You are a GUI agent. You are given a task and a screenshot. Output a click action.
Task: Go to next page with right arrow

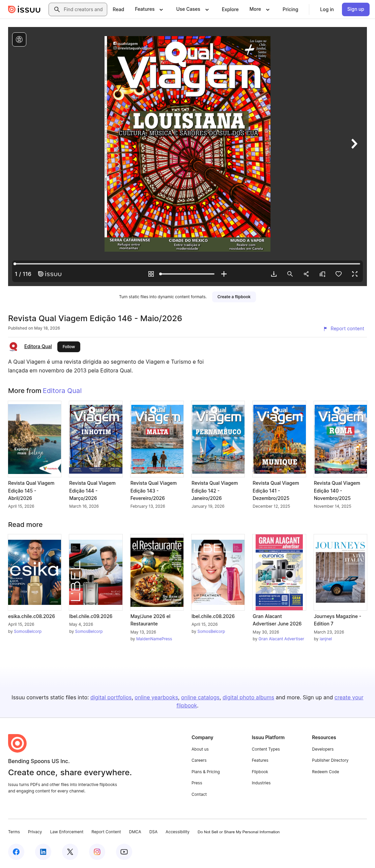point(354,144)
